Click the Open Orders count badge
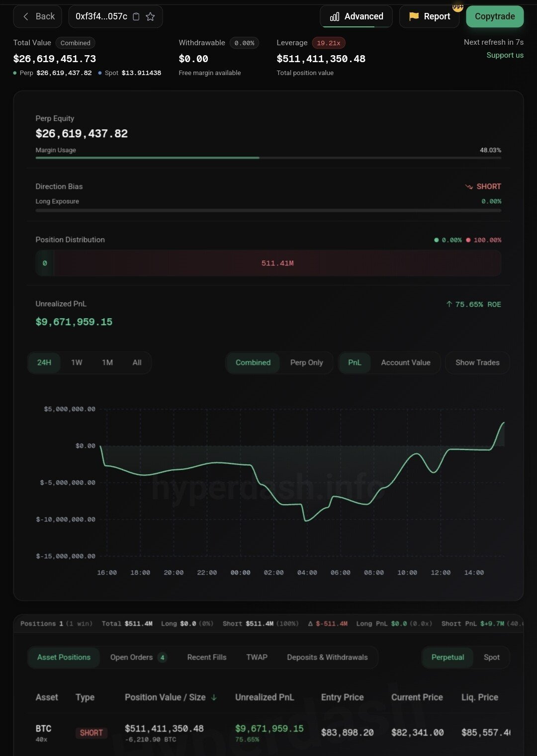The image size is (537, 756). click(162, 657)
